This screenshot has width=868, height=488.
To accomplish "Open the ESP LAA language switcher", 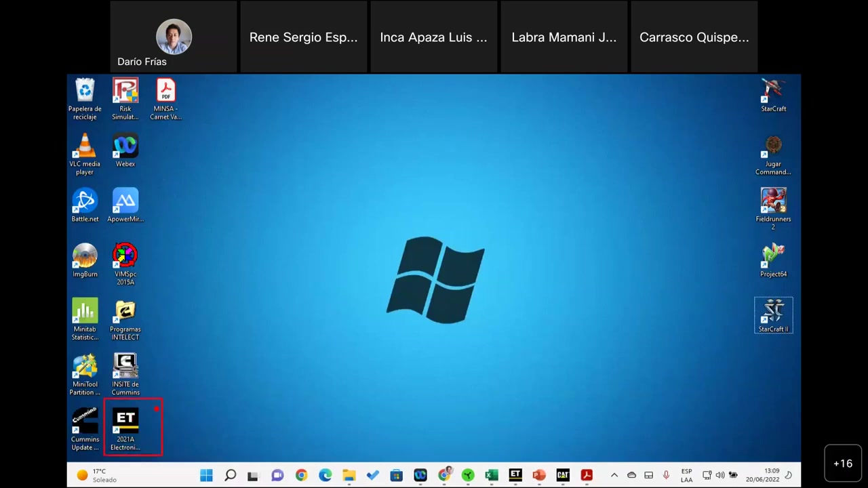I will 686,474.
